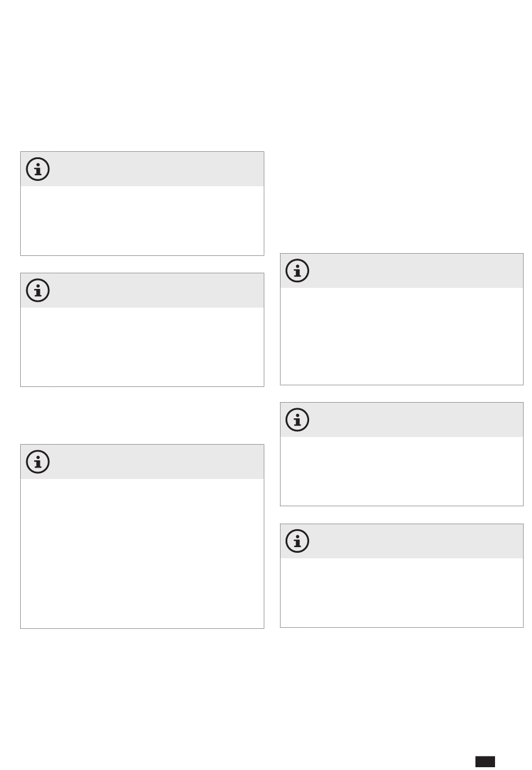Click the gray header bar of the top right box

pos(402,271)
